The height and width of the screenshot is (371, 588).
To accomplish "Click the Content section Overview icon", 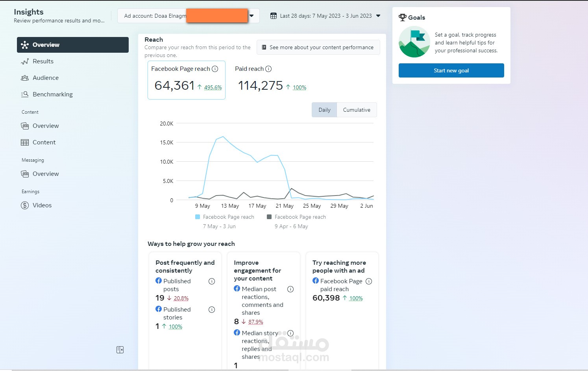I will 25,126.
